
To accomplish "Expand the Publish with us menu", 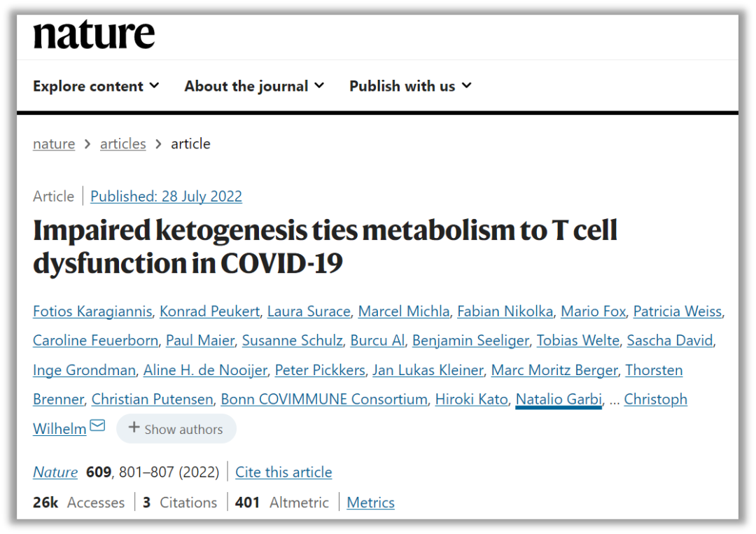I will click(x=410, y=86).
